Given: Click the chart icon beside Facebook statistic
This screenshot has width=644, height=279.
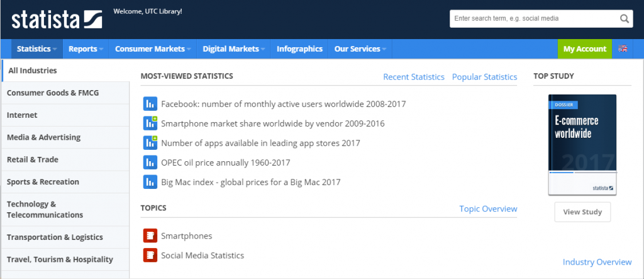Looking at the screenshot, I should point(150,104).
